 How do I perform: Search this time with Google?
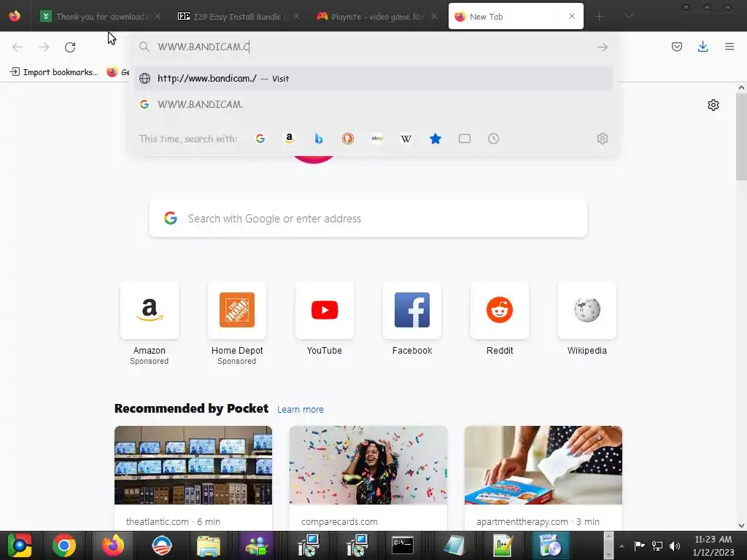[x=260, y=139]
